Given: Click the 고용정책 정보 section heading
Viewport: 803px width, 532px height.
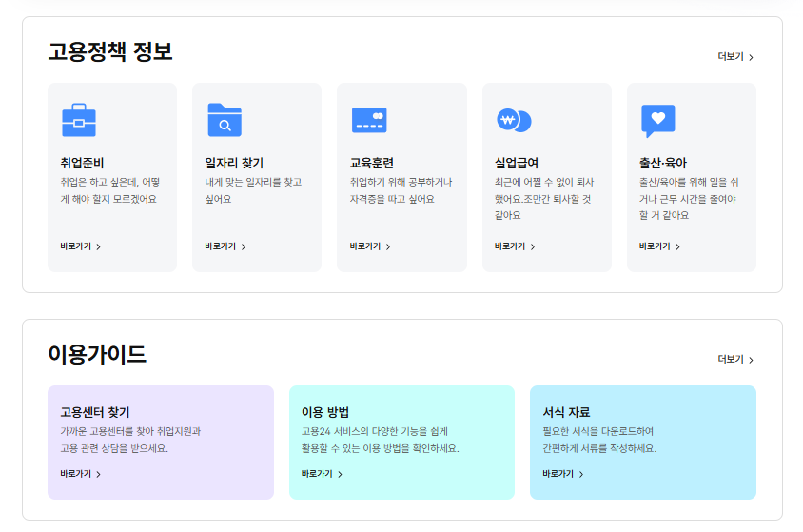Looking at the screenshot, I should [x=110, y=51].
